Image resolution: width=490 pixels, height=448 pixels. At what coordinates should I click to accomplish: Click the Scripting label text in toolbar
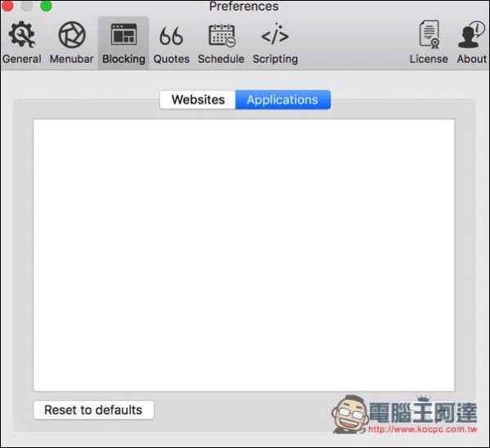[275, 59]
